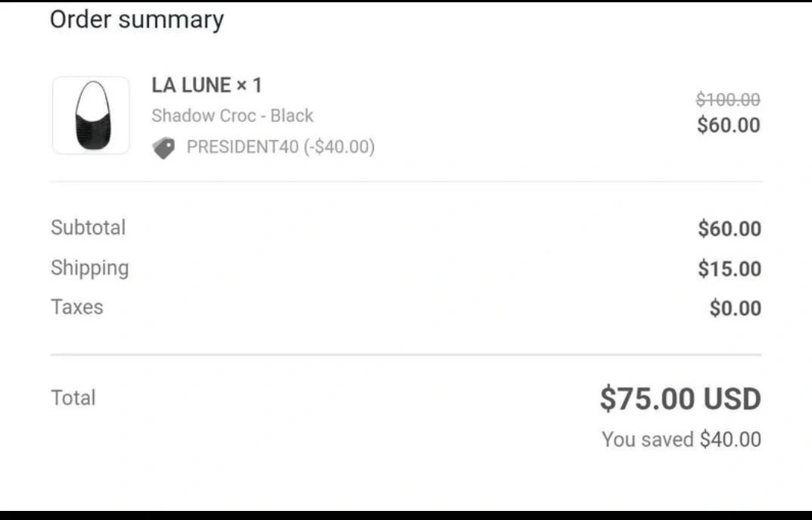Viewport: 812px width, 520px height.
Task: Click the Total label
Action: click(x=73, y=397)
